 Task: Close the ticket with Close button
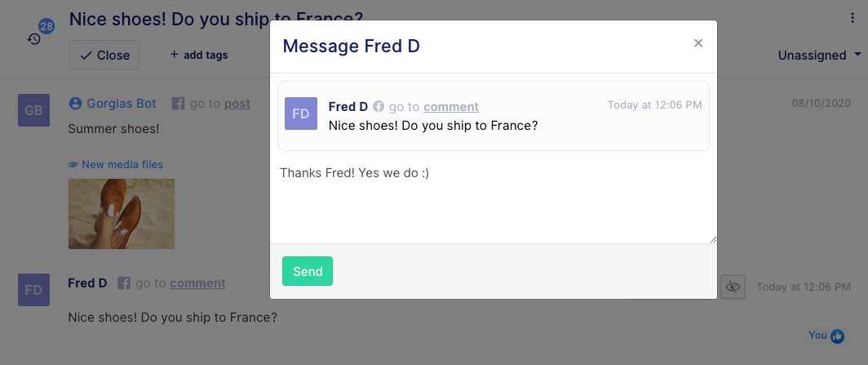tap(104, 55)
